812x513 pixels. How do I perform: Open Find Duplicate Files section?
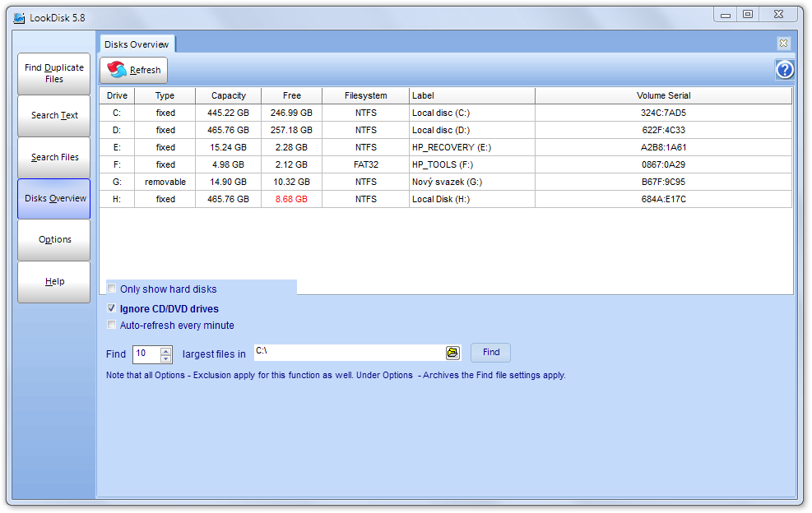tap(53, 73)
